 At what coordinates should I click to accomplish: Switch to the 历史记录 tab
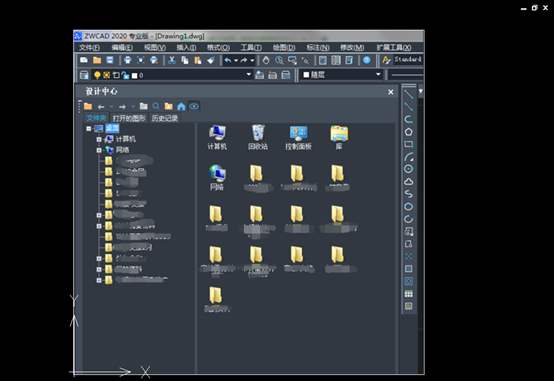click(x=165, y=118)
